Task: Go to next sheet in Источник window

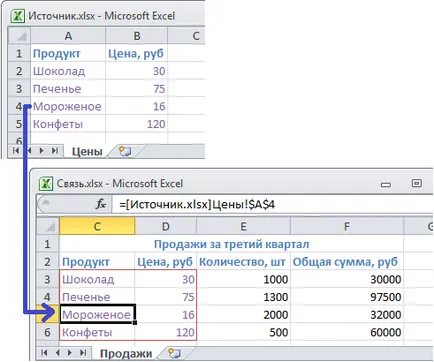Action: [x=42, y=151]
